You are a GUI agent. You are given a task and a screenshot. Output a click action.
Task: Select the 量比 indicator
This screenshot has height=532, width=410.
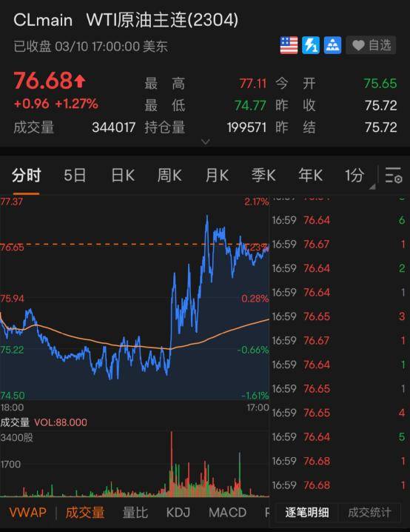coord(135,512)
